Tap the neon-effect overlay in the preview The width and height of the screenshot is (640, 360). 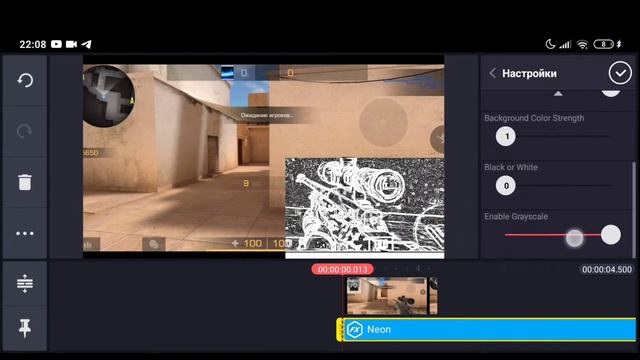(364, 207)
